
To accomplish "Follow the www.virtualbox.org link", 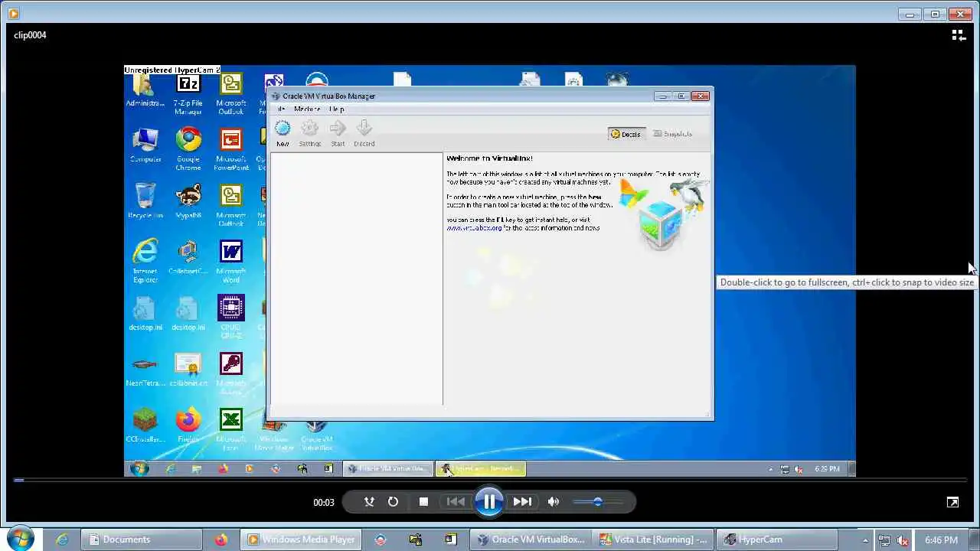I will [x=474, y=228].
